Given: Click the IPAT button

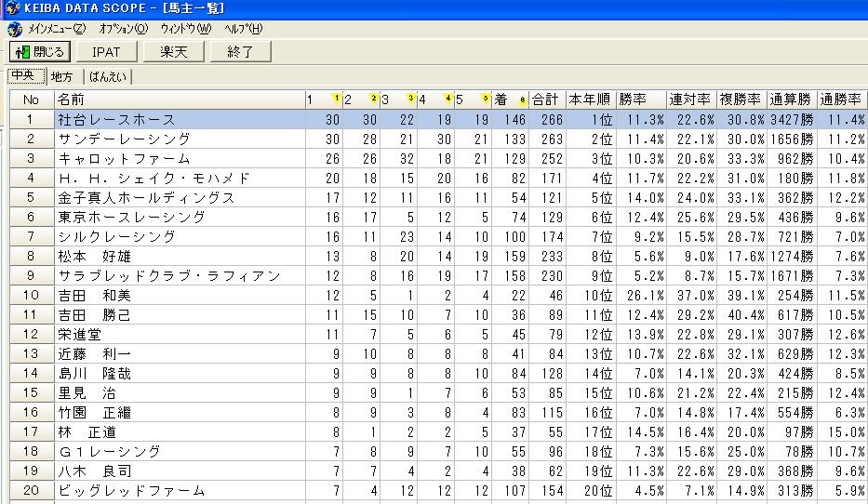Looking at the screenshot, I should (x=106, y=52).
